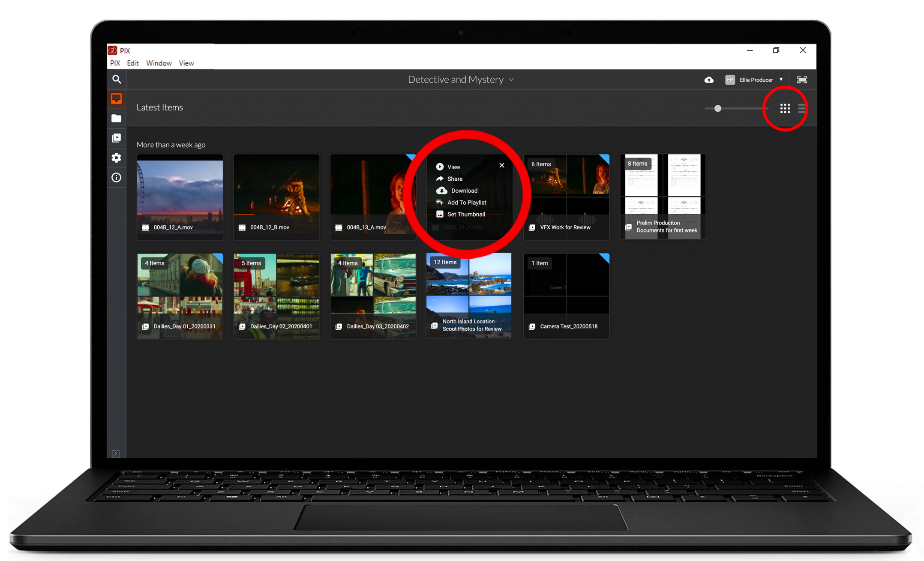Choose Download from the context menu
Viewport: 924px width, 561px height.
[x=463, y=191]
